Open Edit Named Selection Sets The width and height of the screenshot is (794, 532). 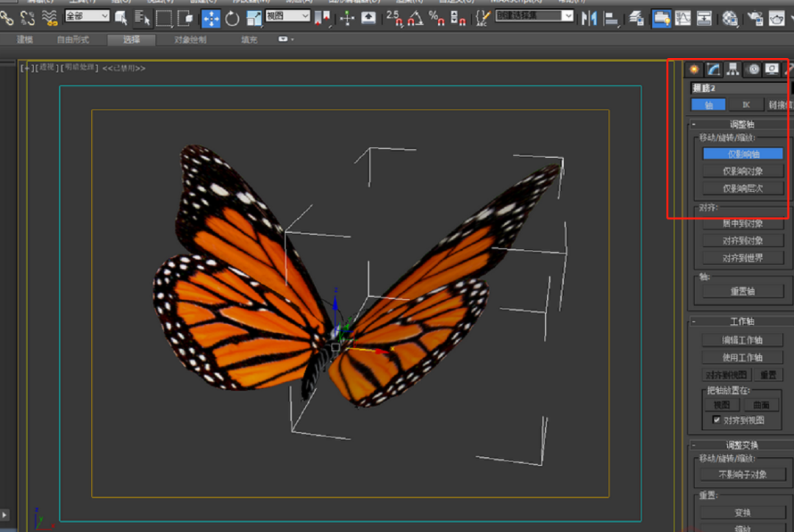pos(482,18)
